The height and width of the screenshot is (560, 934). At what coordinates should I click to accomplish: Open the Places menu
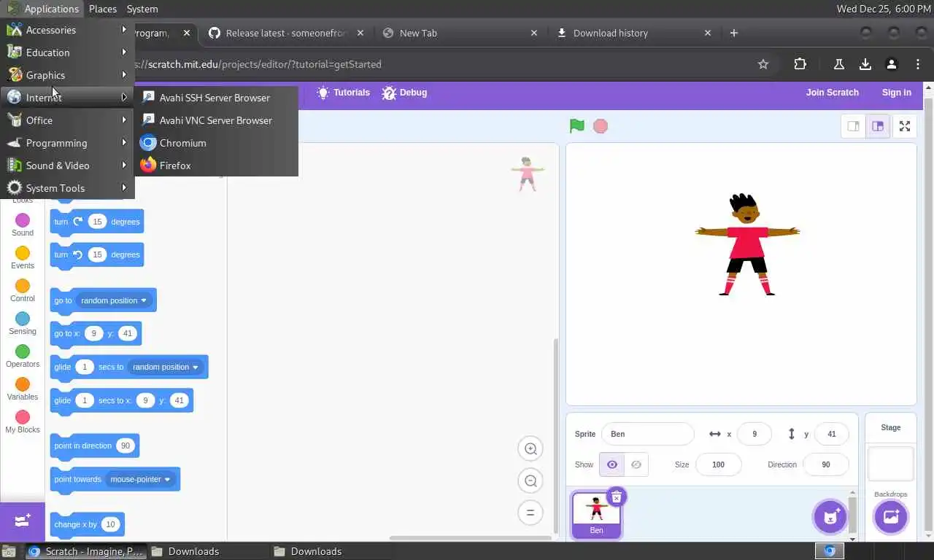pyautogui.click(x=102, y=9)
